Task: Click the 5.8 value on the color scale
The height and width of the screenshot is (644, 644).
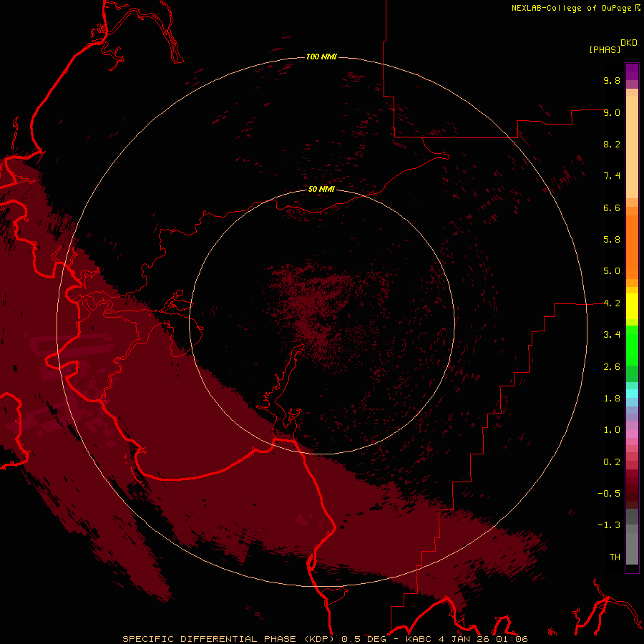Action: tap(612, 240)
